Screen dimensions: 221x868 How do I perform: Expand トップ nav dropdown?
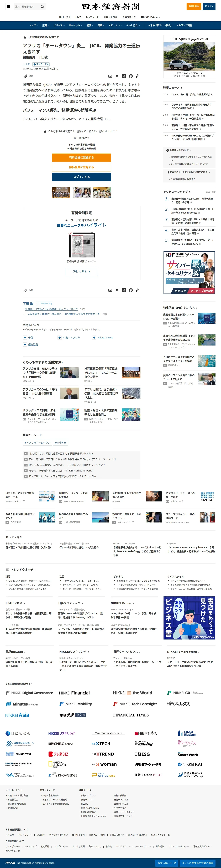[x=34, y=25]
